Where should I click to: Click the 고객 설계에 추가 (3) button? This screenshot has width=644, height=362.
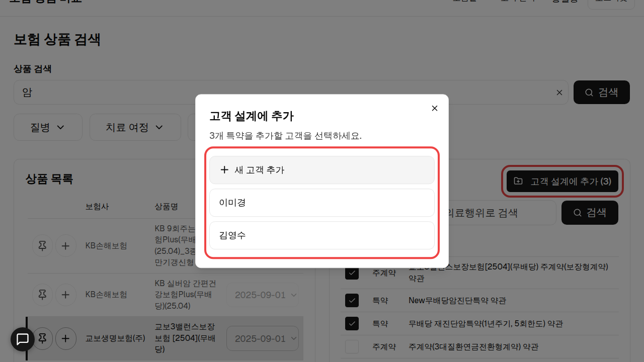tap(562, 182)
